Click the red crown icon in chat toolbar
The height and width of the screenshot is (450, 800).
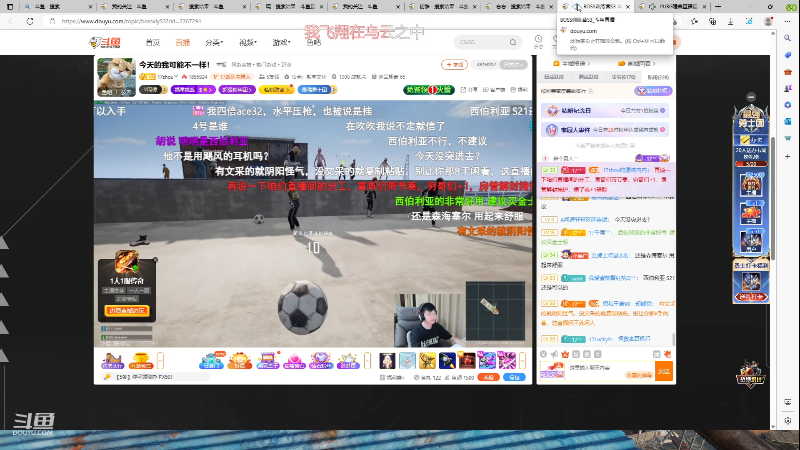pos(565,354)
